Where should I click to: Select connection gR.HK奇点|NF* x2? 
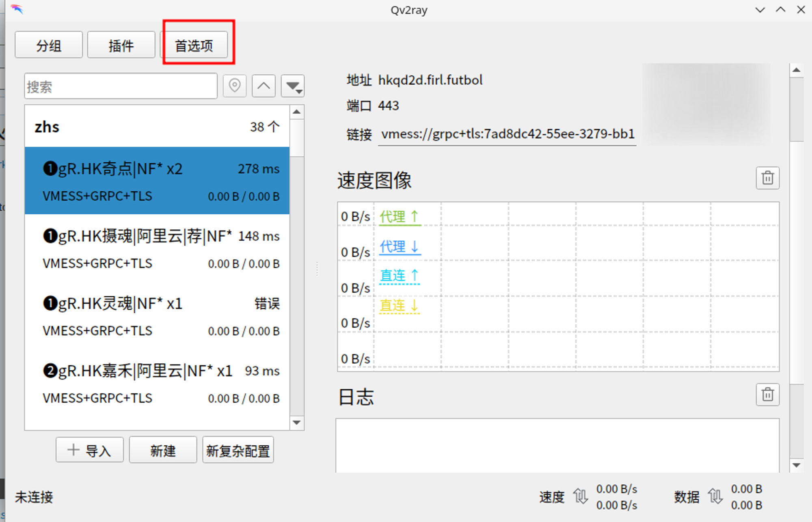(157, 181)
